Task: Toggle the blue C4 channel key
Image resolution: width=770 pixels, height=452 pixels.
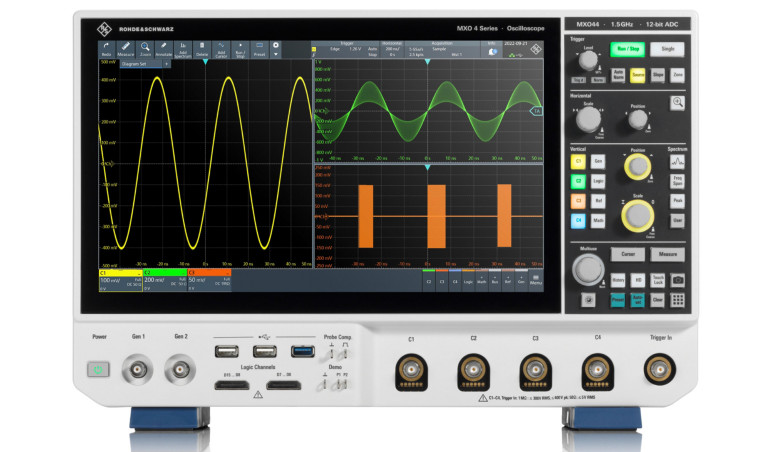Action: coord(578,221)
